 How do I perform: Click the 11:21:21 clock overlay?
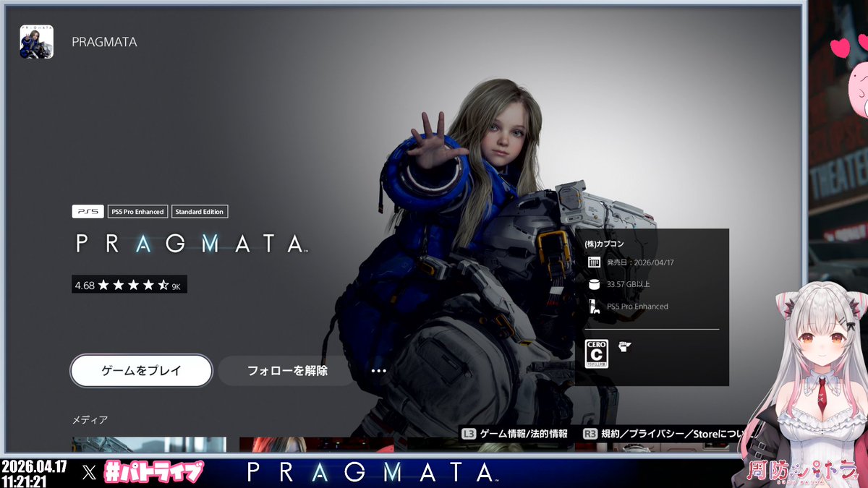coord(25,481)
